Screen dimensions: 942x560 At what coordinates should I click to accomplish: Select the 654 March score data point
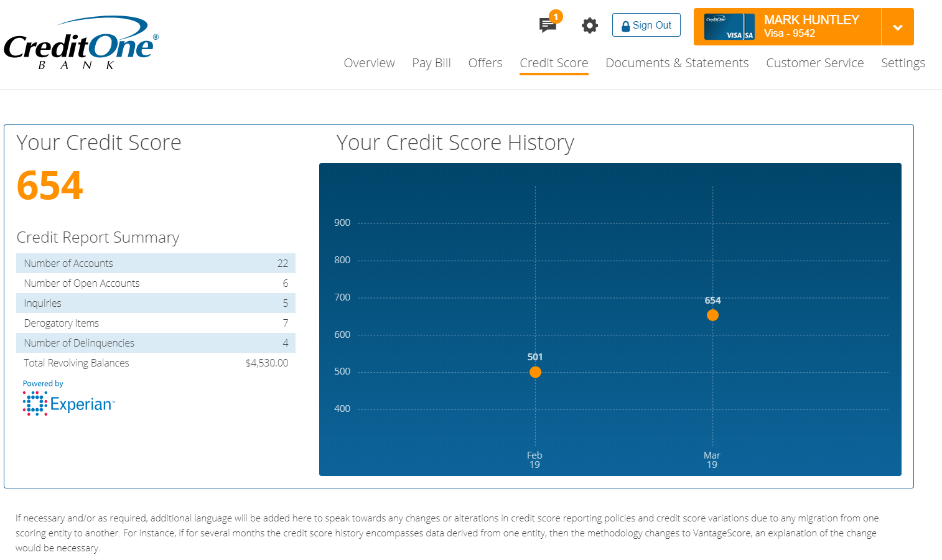tap(712, 315)
